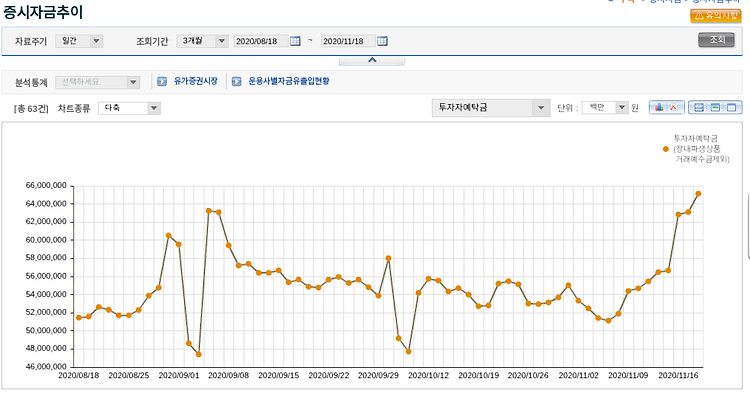Click first data point at 2020/08/18
Image resolution: width=750 pixels, height=393 pixels.
click(78, 317)
